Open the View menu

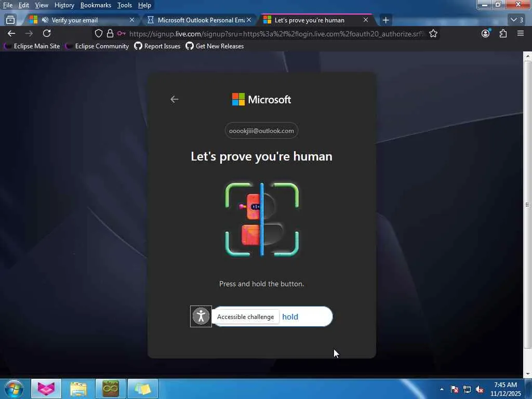pyautogui.click(x=42, y=5)
